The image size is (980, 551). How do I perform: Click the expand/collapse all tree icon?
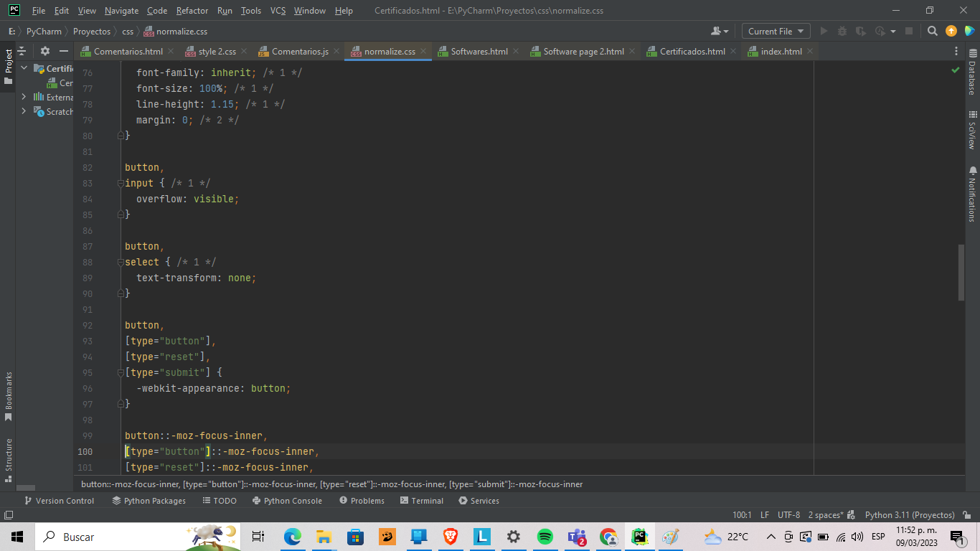click(x=22, y=51)
